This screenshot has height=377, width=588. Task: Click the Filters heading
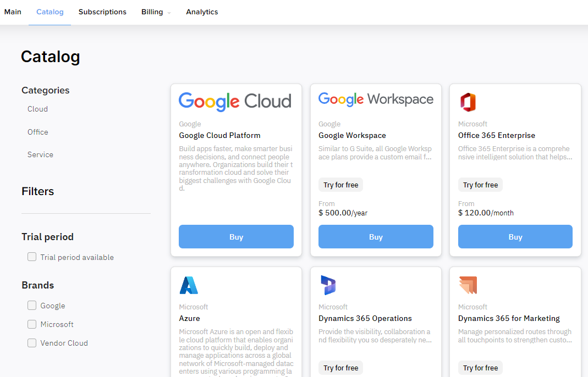point(38,191)
